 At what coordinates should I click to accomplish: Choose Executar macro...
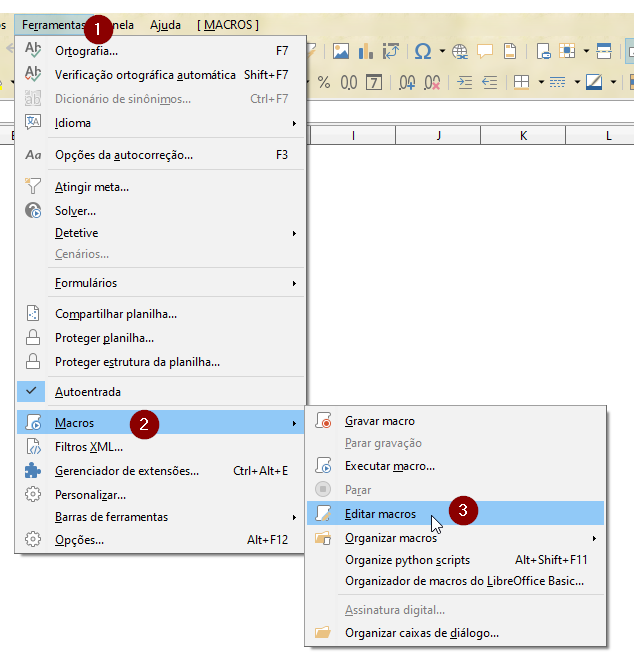point(455,466)
